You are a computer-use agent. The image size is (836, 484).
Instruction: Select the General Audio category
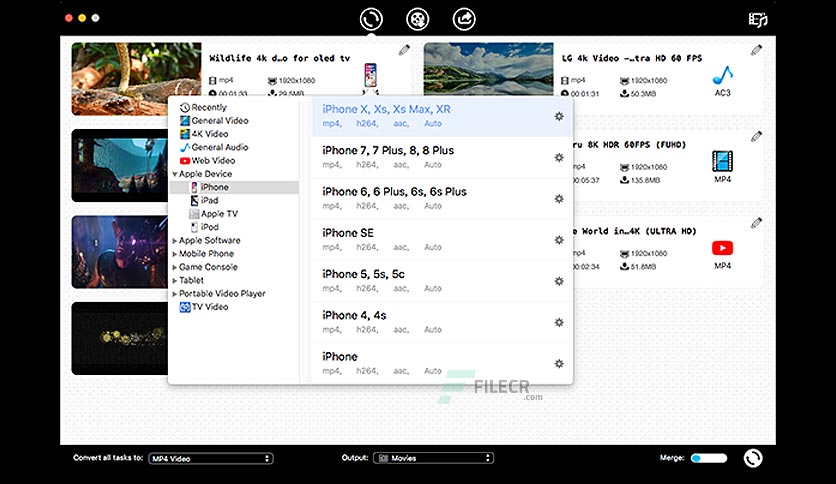[214, 147]
